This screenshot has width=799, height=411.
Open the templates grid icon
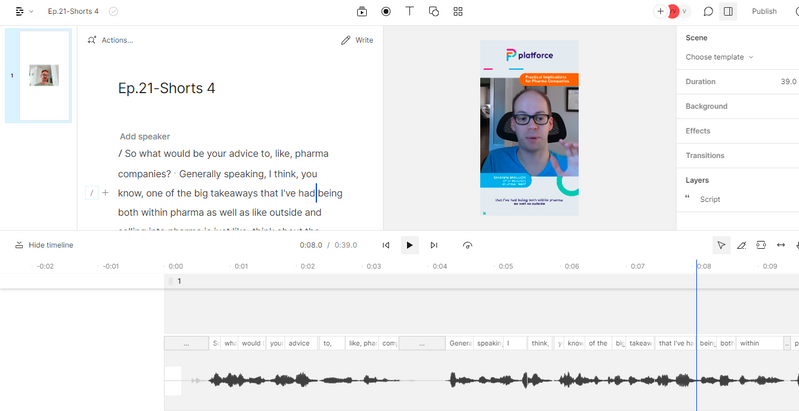(x=458, y=11)
